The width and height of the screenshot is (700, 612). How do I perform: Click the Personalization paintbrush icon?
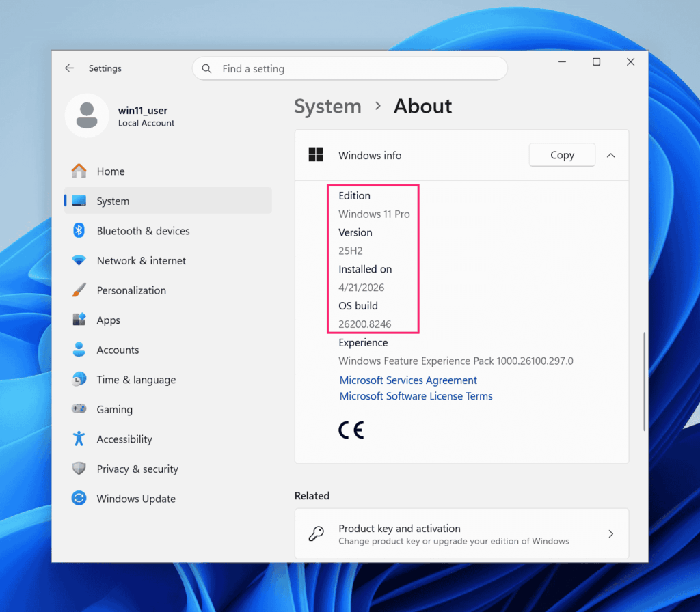pyautogui.click(x=79, y=290)
